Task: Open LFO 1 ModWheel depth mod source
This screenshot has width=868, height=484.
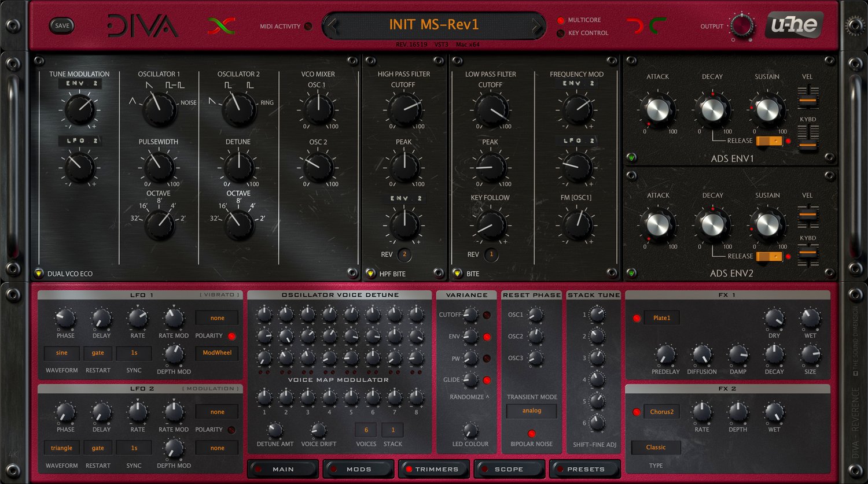Action: tap(217, 353)
